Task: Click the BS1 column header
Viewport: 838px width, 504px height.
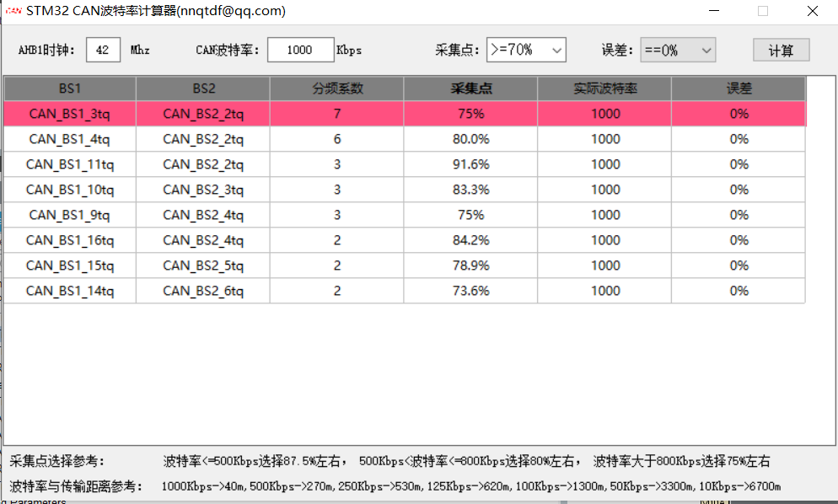Action: tap(70, 88)
